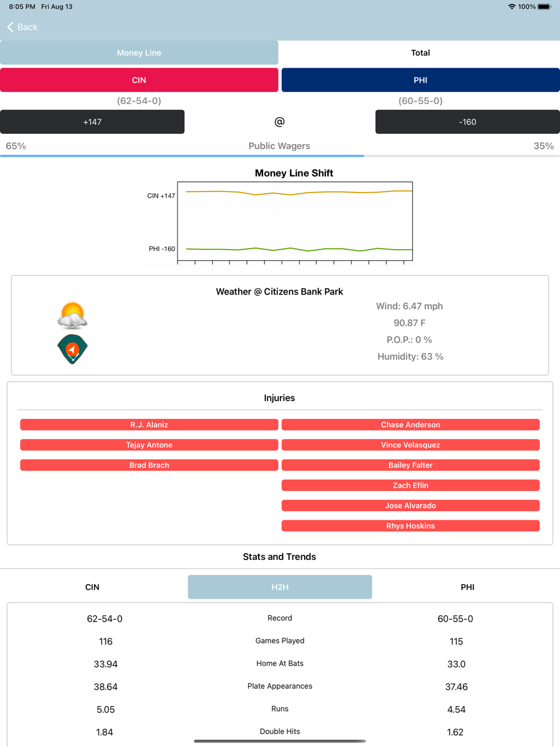Tap the P.O.P.: 0 % value

point(409,339)
